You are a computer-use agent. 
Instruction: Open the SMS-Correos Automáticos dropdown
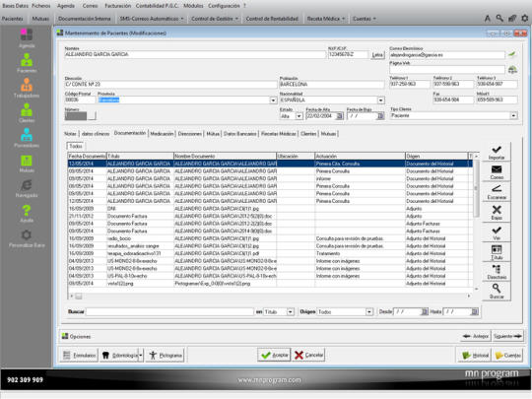pyautogui.click(x=152, y=19)
